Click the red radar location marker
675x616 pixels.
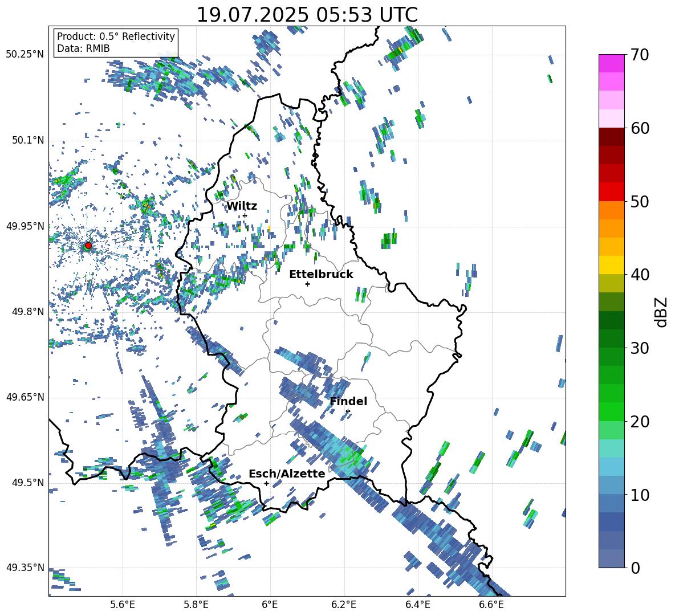tap(88, 246)
